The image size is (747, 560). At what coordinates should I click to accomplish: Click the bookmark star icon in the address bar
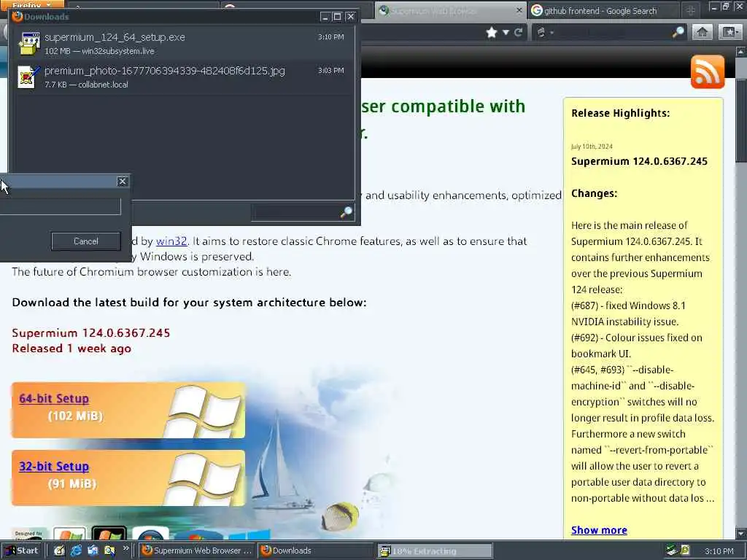491,32
